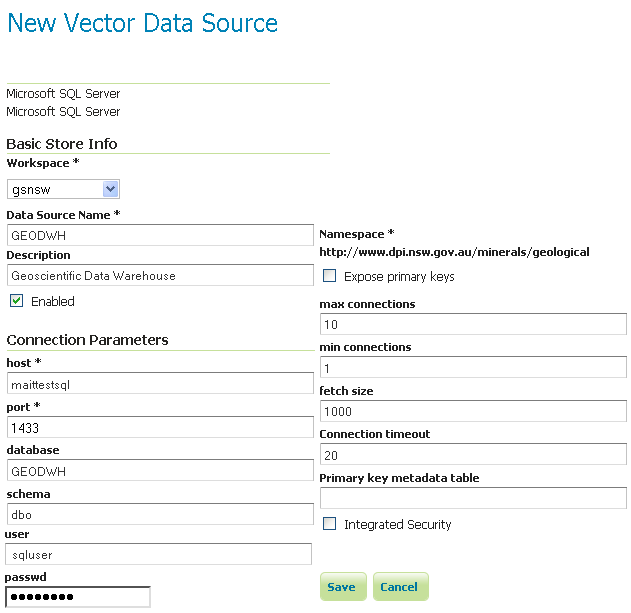Screen dimensions: 631x613
Task: Focus the passwd password field
Action: pos(78,597)
